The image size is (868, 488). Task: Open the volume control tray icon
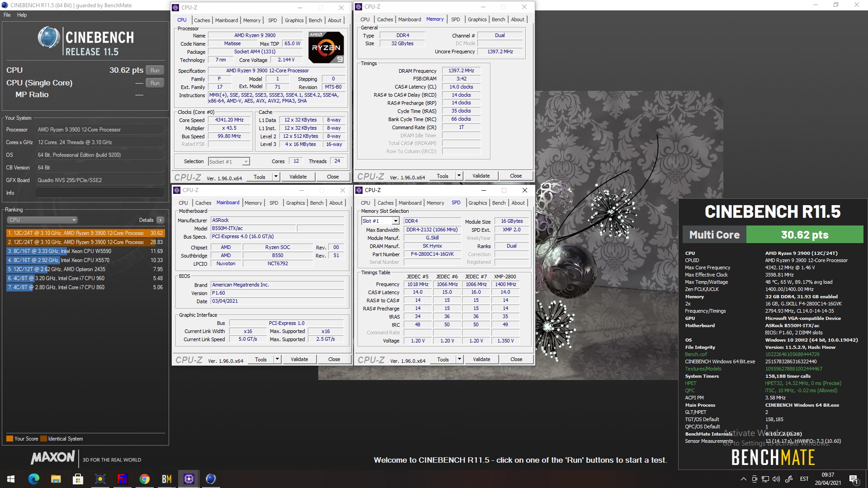[776, 479]
